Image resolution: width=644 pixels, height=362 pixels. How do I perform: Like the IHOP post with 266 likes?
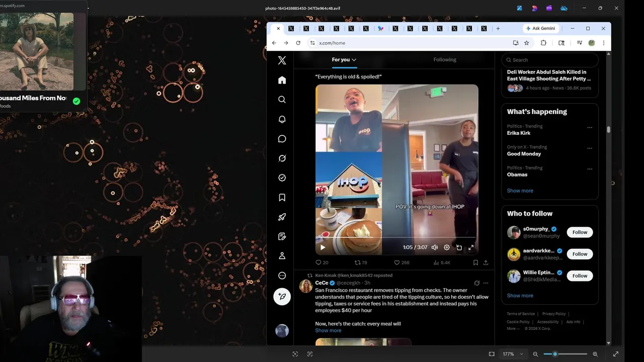click(x=401, y=262)
